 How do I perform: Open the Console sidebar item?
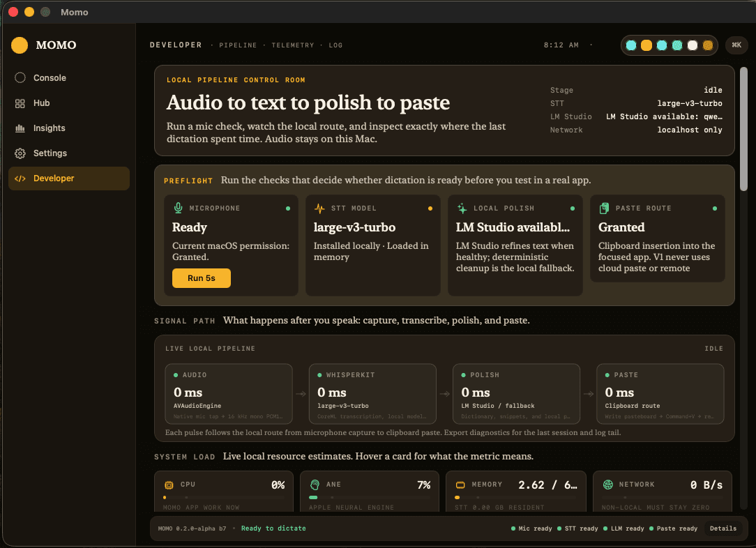69,77
